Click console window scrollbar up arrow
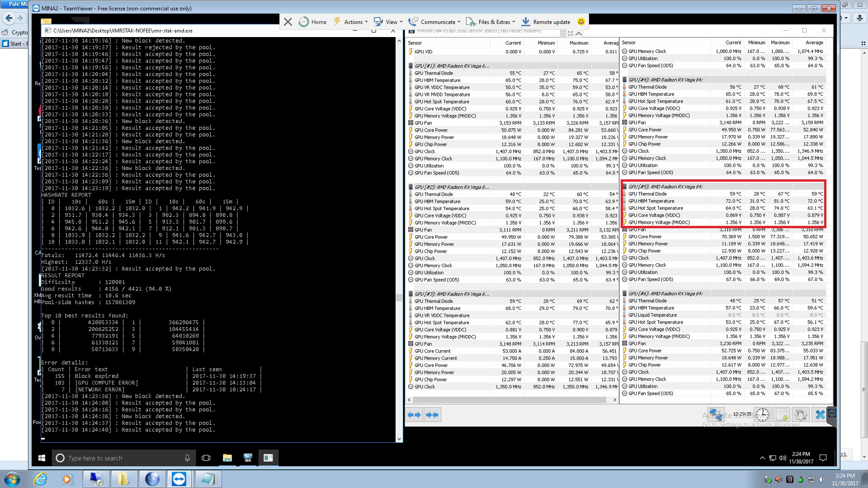This screenshot has height=488, width=868. coord(399,41)
